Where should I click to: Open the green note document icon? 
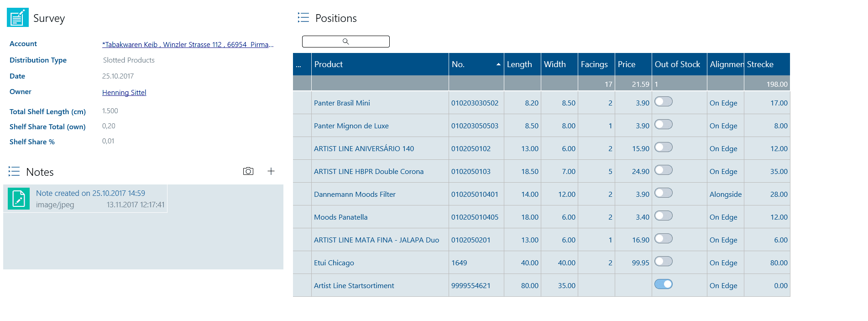19,199
